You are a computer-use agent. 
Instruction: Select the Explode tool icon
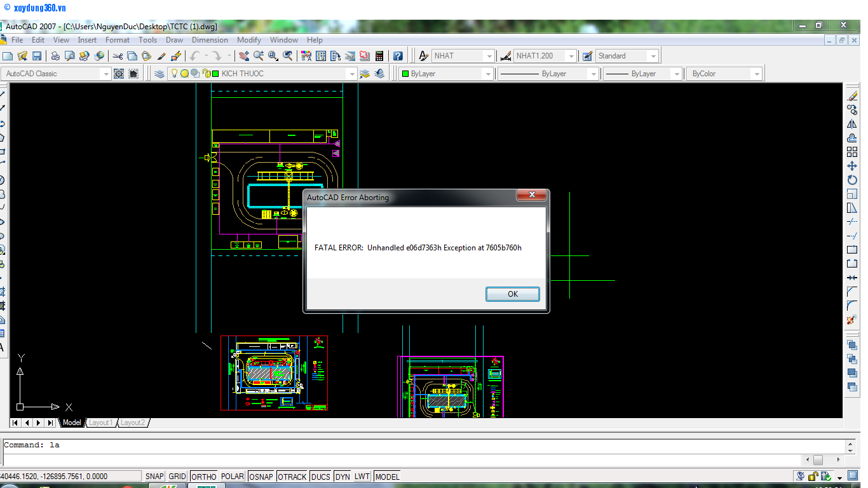[x=852, y=320]
